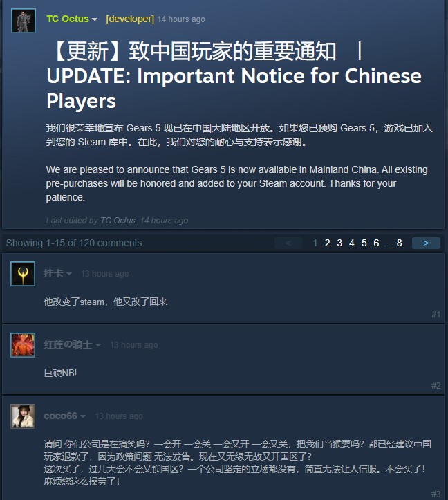This screenshot has width=448, height=500.
Task: Open TC Octus developer avatar
Action: [24, 21]
